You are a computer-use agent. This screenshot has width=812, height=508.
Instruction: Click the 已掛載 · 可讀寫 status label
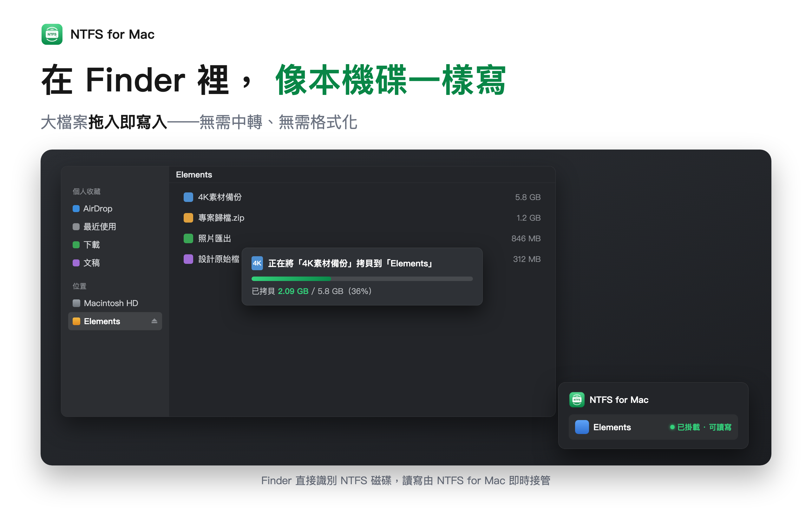[x=704, y=427]
